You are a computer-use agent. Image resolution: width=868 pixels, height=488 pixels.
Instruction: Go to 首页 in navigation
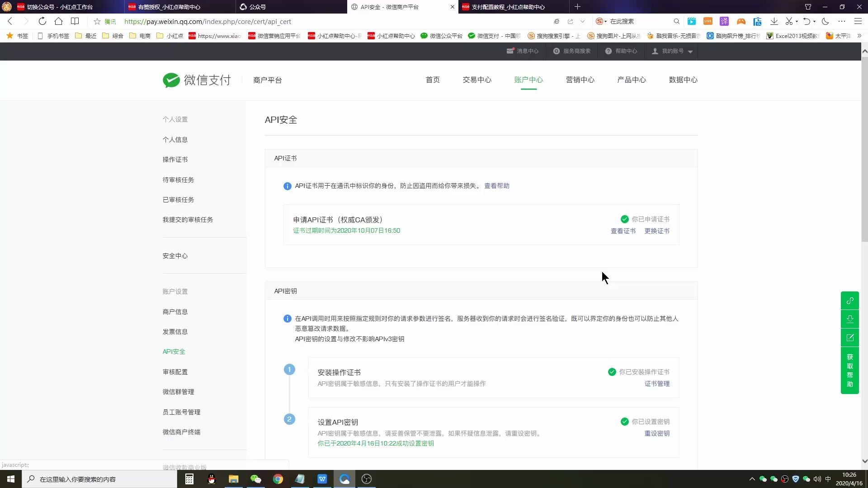[x=433, y=80]
